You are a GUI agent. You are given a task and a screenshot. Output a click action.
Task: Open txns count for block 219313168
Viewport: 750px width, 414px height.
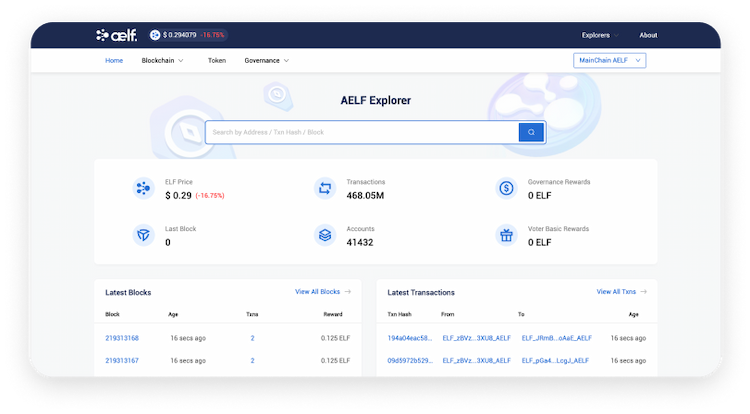pos(252,338)
